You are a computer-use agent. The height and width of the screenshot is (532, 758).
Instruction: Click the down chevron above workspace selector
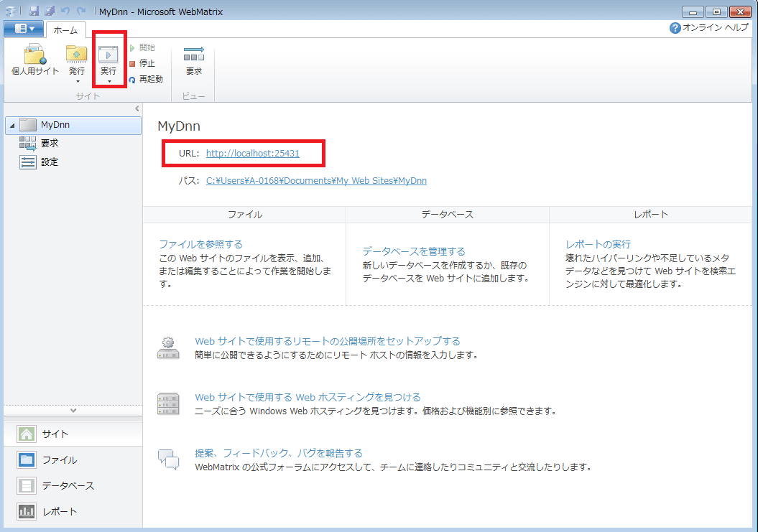click(73, 410)
